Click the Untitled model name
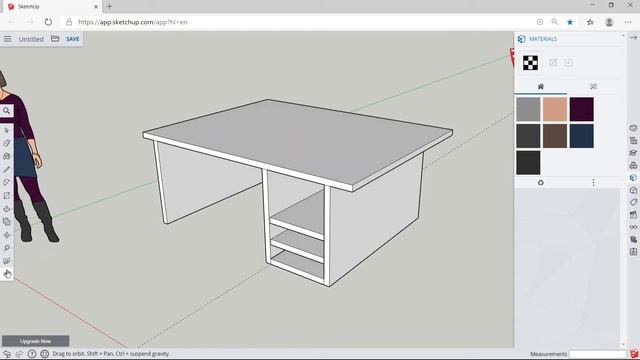 [31, 39]
